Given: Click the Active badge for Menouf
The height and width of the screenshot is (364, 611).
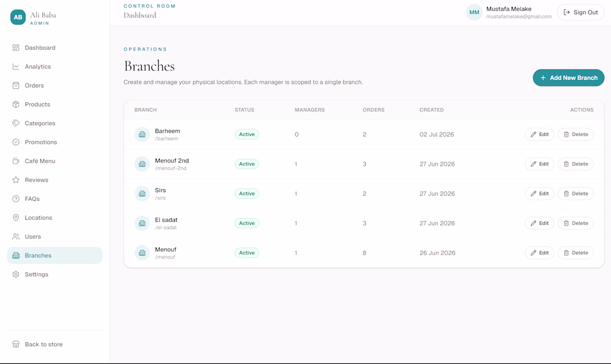Looking at the screenshot, I should coord(247,252).
